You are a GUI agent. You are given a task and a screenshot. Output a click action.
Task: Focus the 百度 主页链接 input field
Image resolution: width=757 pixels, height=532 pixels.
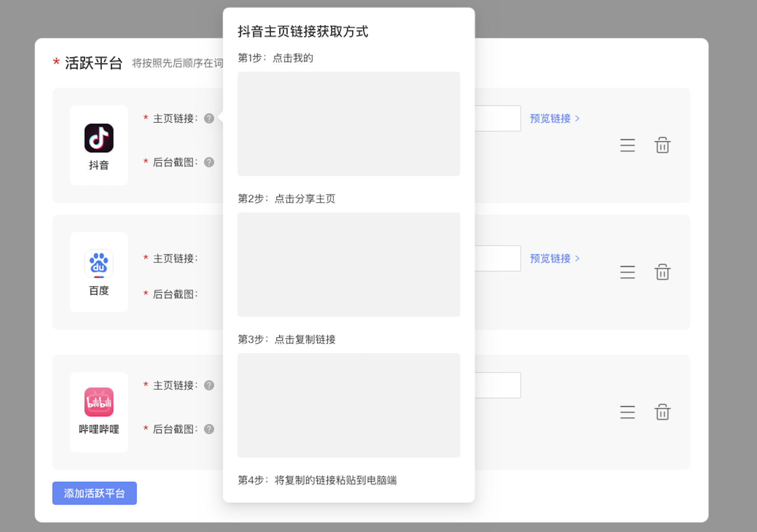tap(498, 258)
